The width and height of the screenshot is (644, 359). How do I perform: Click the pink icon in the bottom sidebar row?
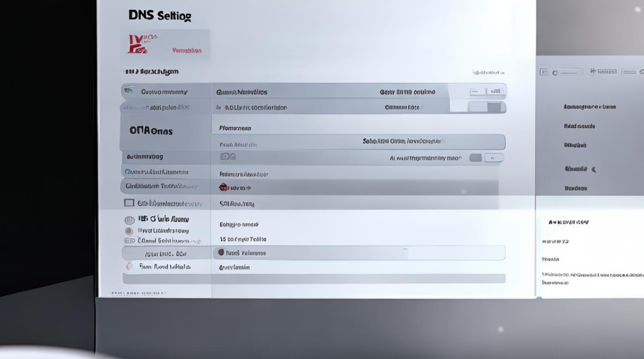tap(129, 266)
